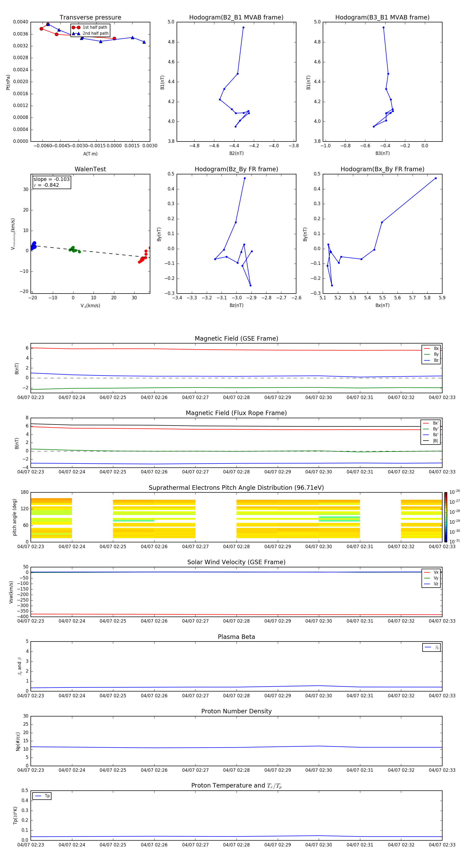Click the "Bx'" legend entry in Flux Rope panel

tap(431, 423)
